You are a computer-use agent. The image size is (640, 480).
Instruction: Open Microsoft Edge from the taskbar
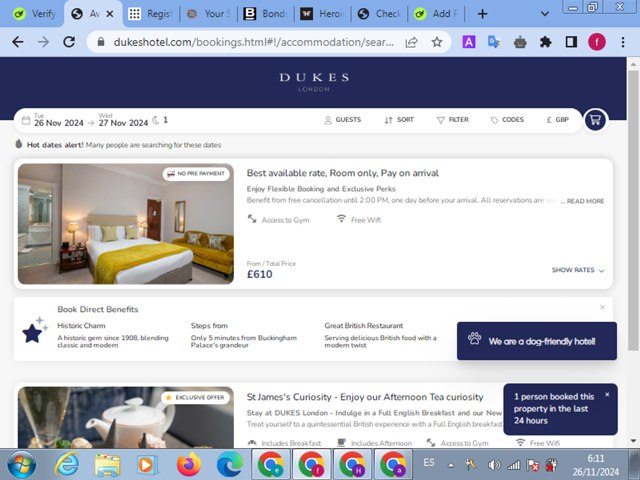coord(229,464)
